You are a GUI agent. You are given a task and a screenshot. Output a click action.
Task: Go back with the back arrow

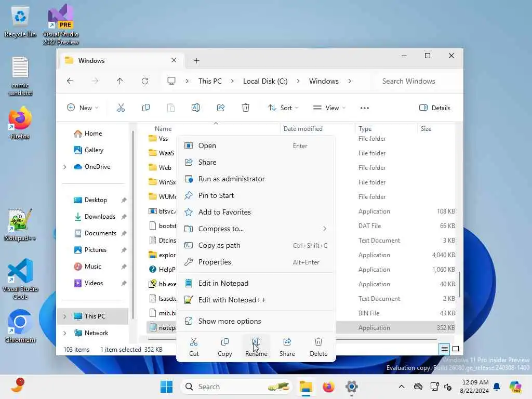(70, 81)
